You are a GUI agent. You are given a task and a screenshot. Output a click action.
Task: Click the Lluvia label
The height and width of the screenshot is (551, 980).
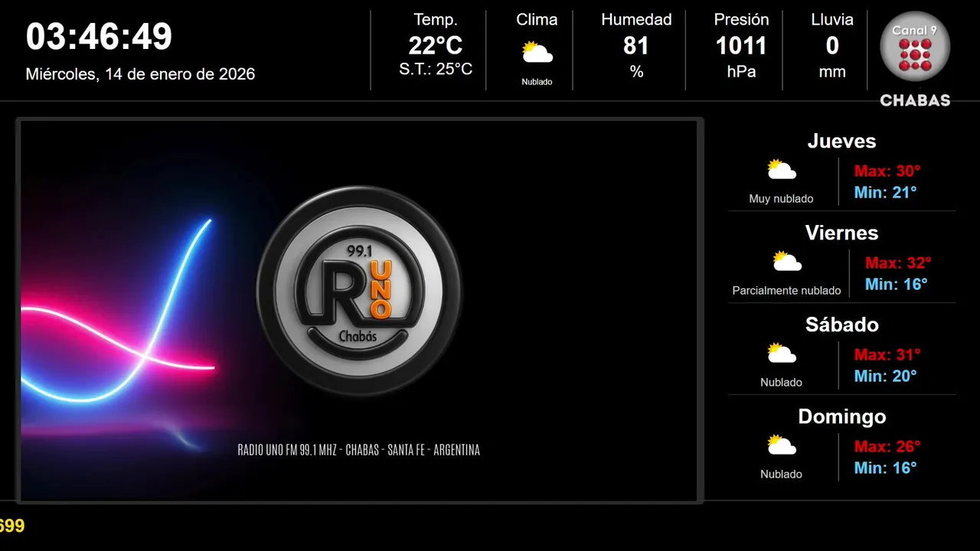[x=832, y=20]
